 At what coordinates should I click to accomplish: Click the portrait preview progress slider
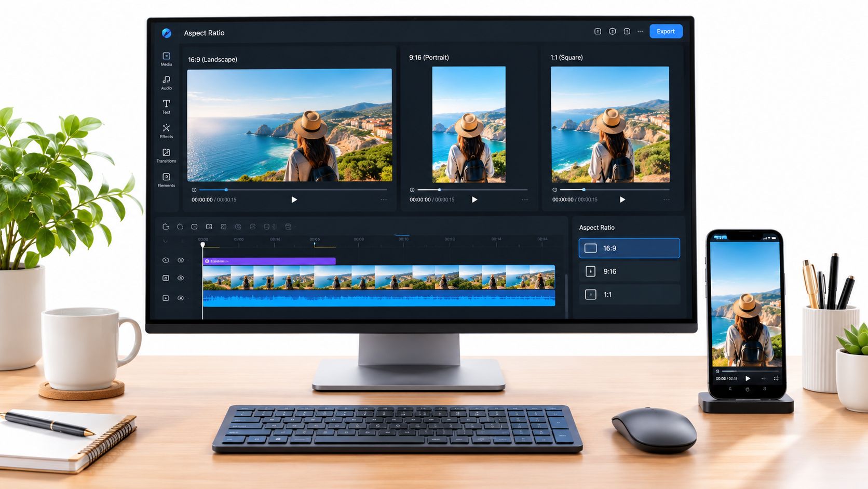472,190
